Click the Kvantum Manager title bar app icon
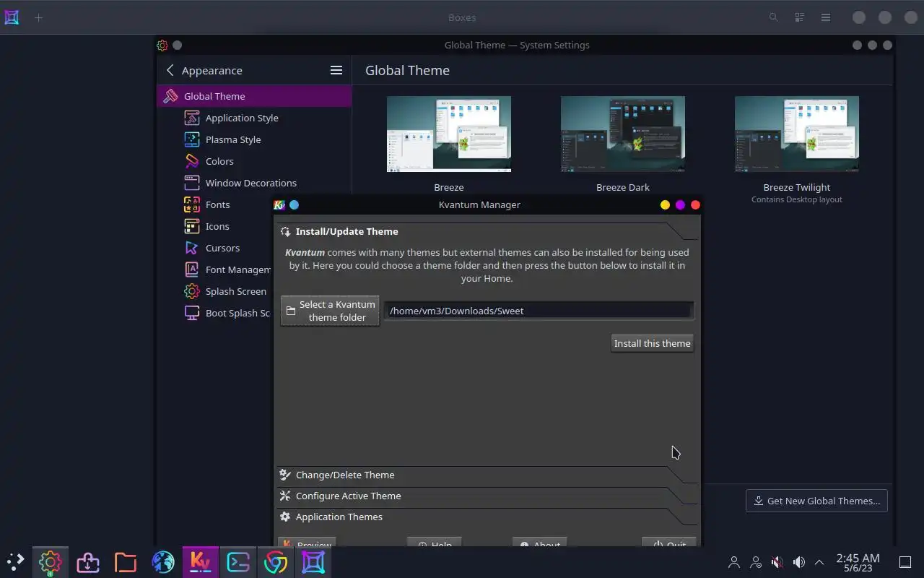The width and height of the screenshot is (924, 578). coord(279,205)
